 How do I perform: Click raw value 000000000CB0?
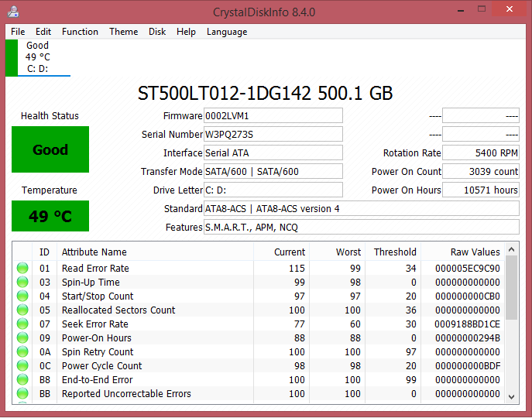tap(467, 296)
